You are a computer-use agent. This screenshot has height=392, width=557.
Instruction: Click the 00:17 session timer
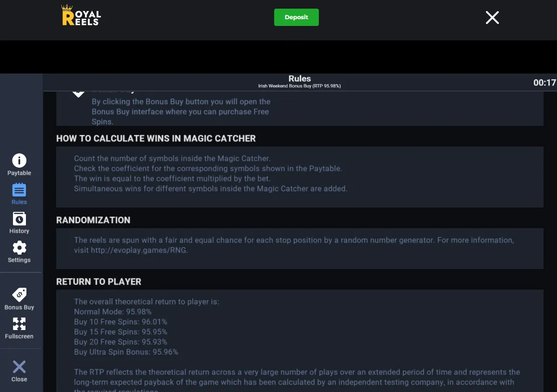point(545,83)
